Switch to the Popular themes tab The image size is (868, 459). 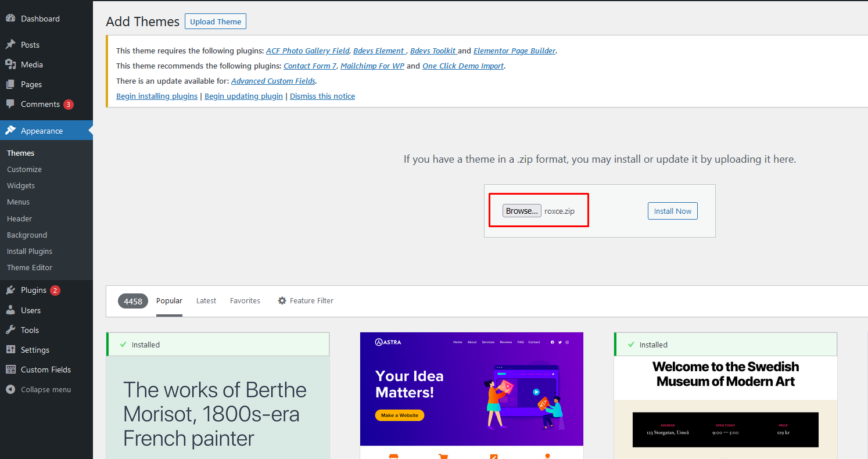(169, 300)
